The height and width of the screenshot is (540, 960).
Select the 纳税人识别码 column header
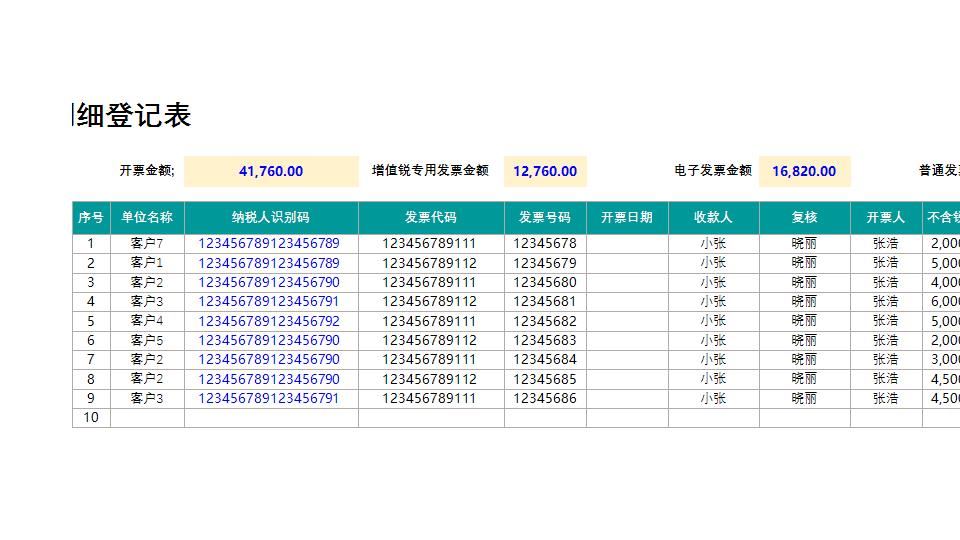click(271, 218)
